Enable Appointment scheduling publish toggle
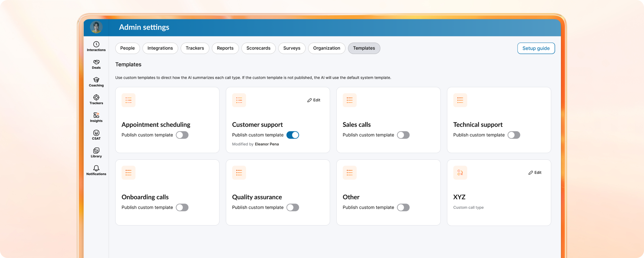The image size is (644, 258). coord(182,135)
